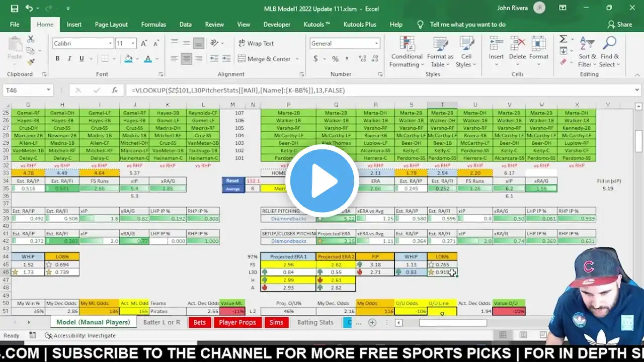644x362 pixels.
Task: Click the Insert Function fx icon
Action: point(115,90)
